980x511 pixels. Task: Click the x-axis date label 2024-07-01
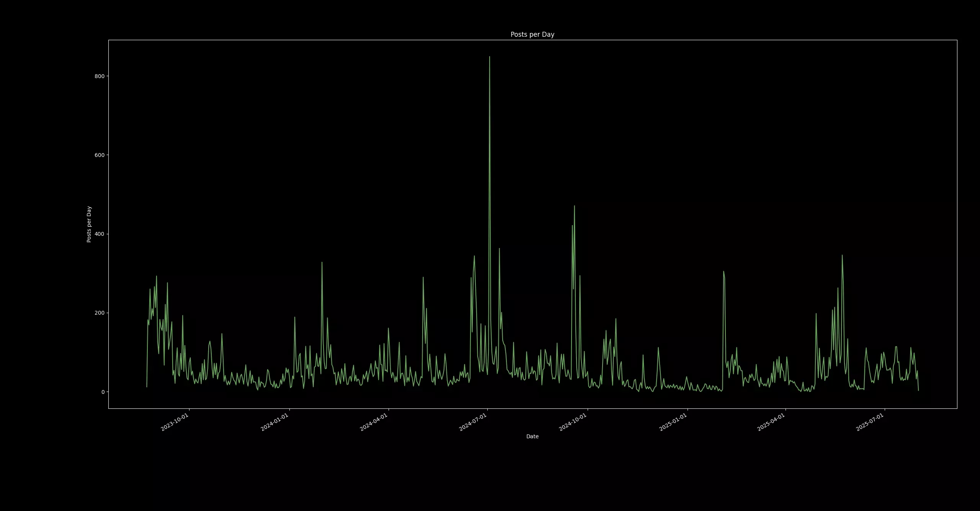(x=473, y=422)
